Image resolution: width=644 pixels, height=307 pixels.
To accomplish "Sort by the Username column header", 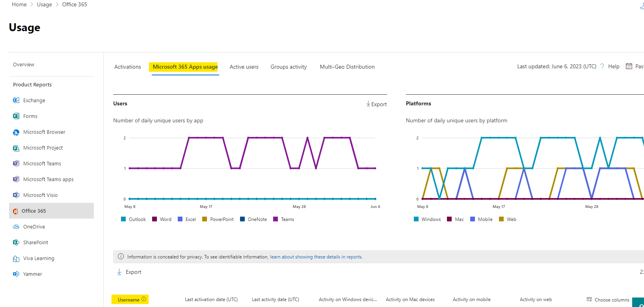I will (128, 300).
